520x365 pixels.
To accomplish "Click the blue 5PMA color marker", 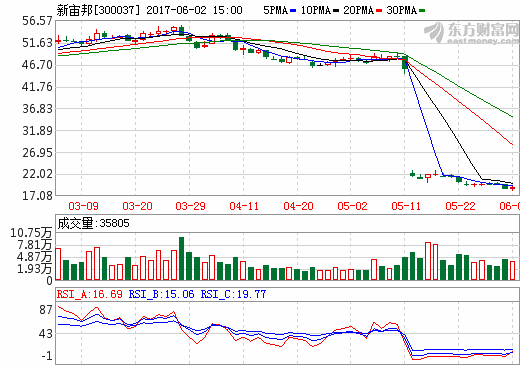I will coord(293,11).
